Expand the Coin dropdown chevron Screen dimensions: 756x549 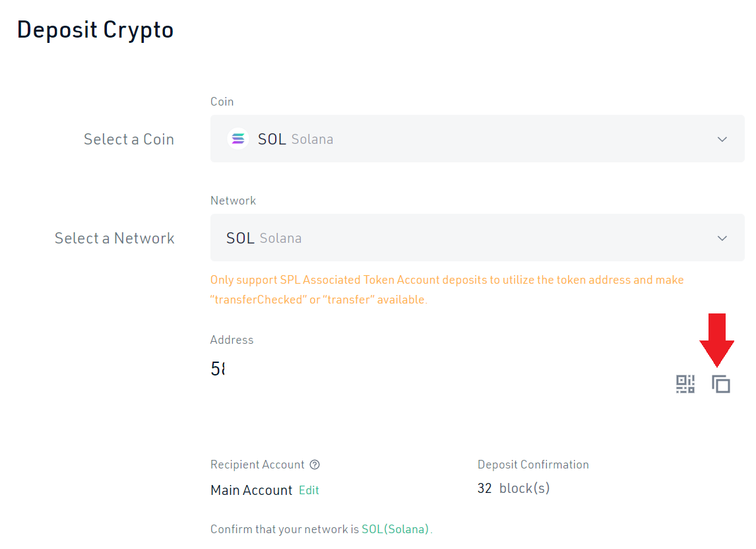click(722, 139)
